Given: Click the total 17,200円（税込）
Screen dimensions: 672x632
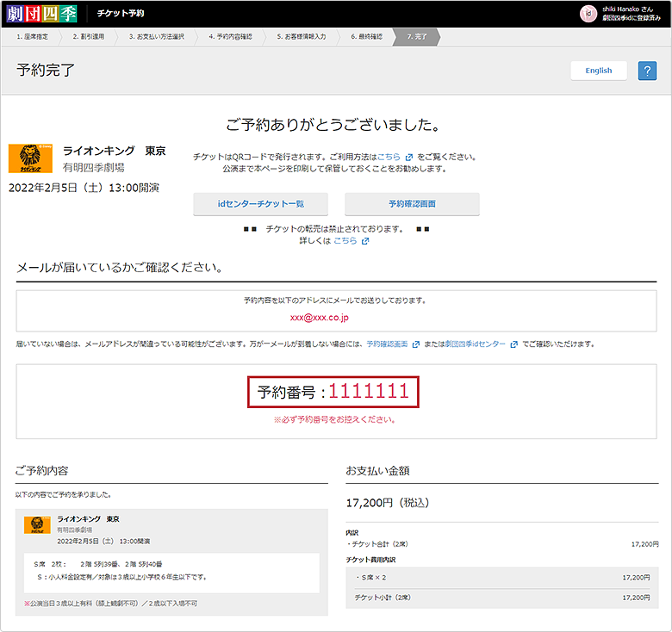Looking at the screenshot, I should 388,503.
